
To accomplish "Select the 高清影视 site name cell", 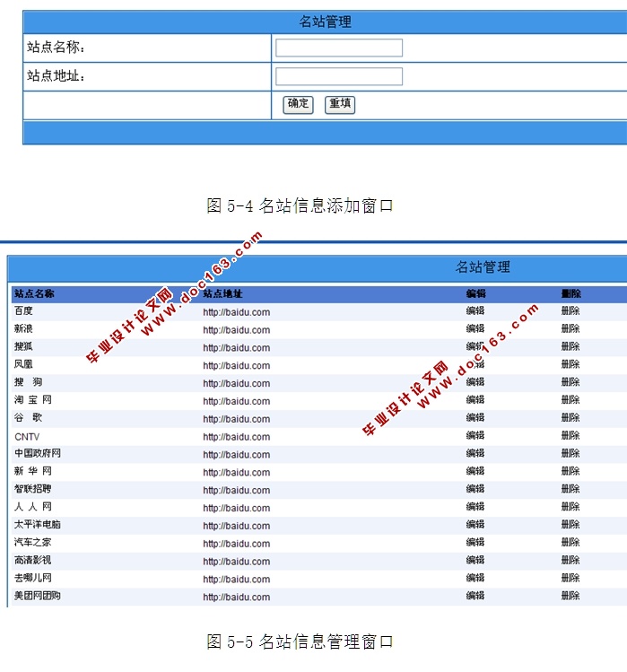I will [x=33, y=560].
